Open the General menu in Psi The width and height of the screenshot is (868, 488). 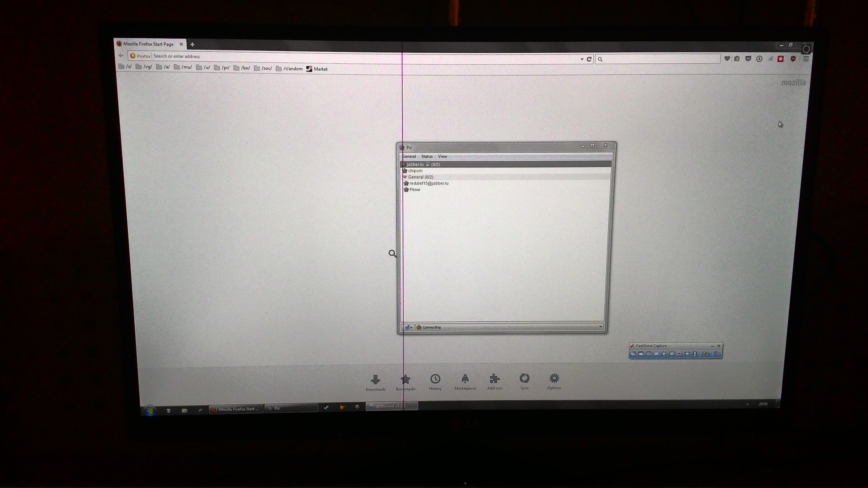coord(409,156)
